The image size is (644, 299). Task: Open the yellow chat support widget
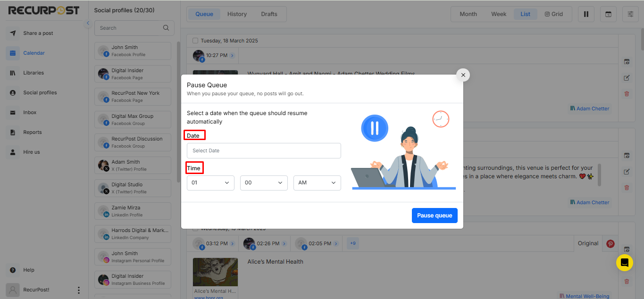[625, 263]
